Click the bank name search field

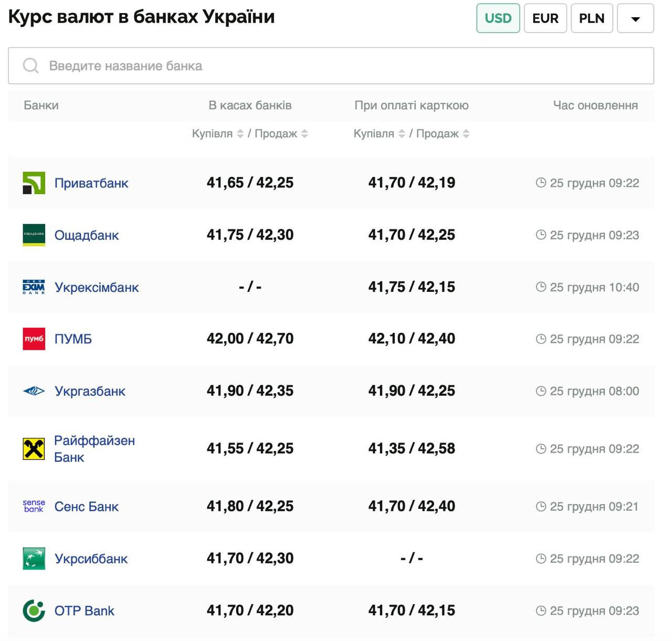point(336,66)
